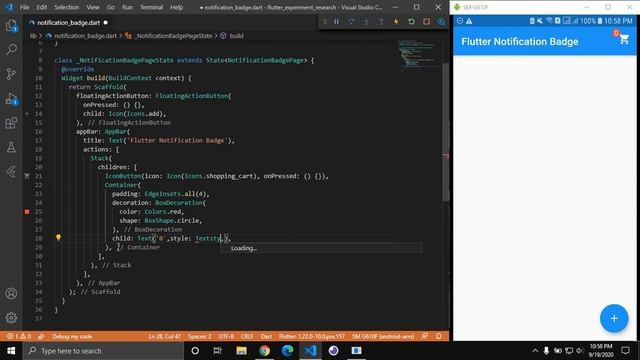Screen dimensions: 640x360
Task: Change indentation via Spaces: 2
Action: pos(200,336)
